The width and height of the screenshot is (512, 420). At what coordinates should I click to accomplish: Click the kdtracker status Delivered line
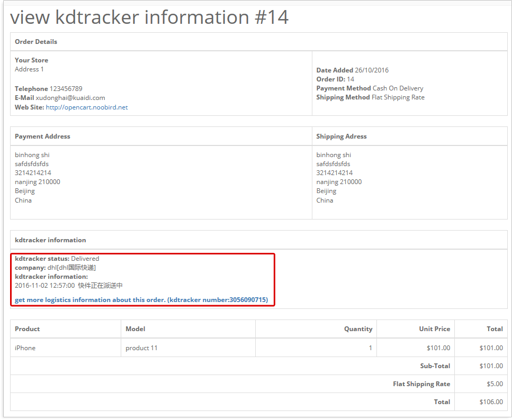click(x=57, y=259)
